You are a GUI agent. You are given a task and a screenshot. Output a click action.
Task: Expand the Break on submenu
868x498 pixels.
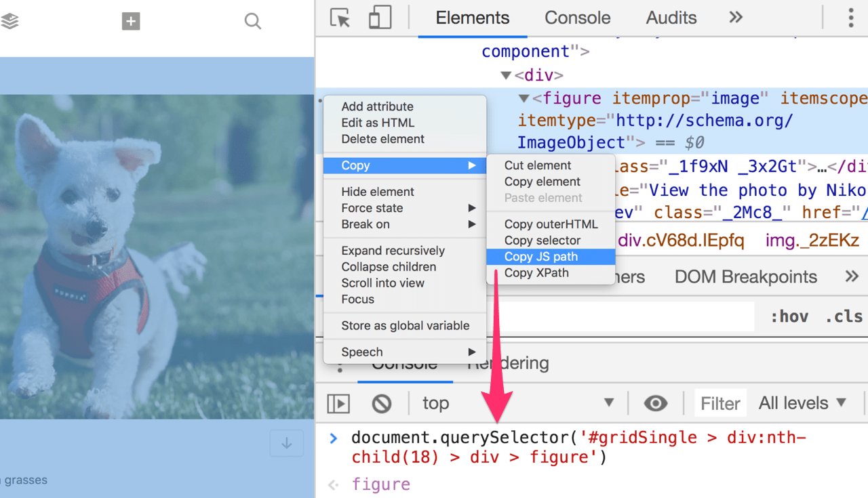point(405,224)
